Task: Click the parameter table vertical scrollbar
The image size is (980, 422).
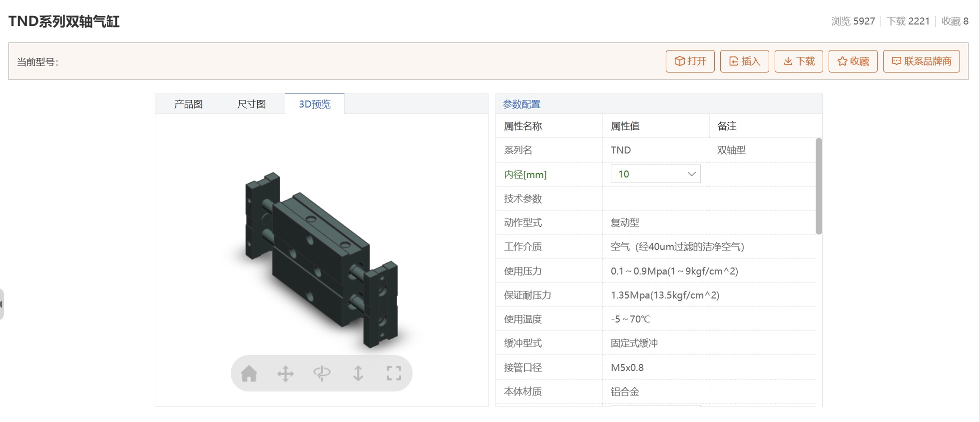Action: [819, 186]
